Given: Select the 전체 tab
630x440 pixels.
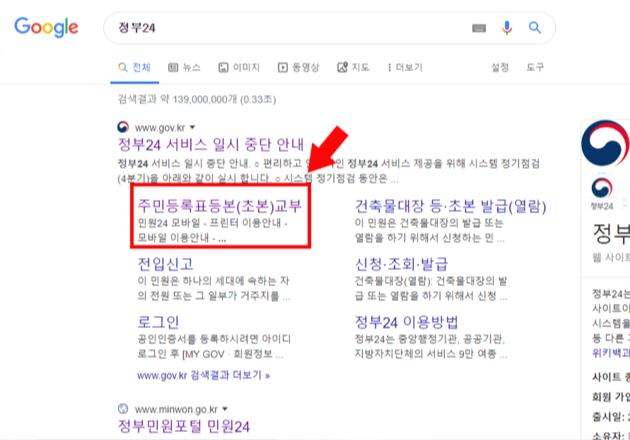Looking at the screenshot, I should pos(135,68).
